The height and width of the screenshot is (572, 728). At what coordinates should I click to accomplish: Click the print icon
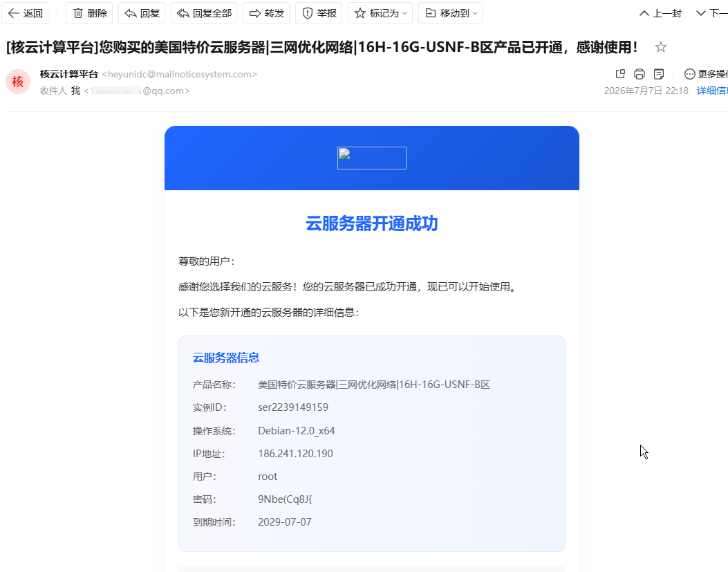tap(640, 74)
